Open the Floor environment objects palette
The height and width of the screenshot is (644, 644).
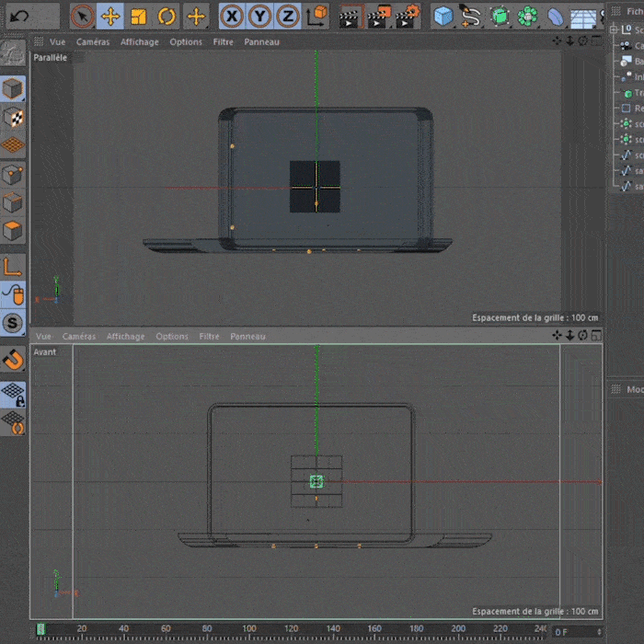coord(583,17)
